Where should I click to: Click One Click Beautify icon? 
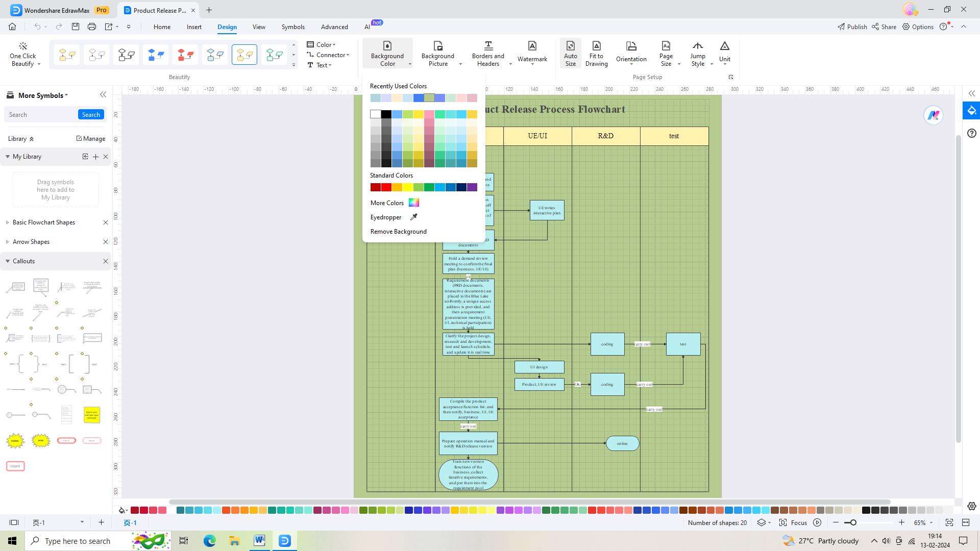pos(22,46)
